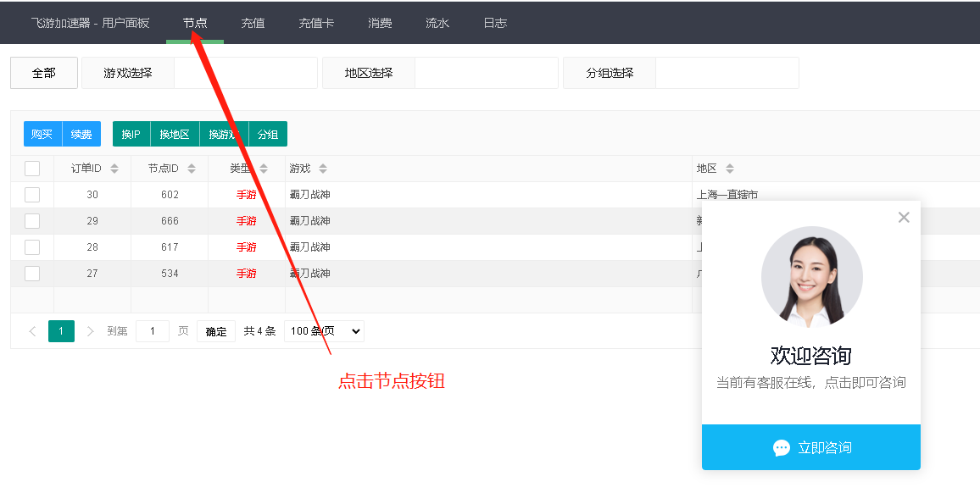
Task: Open the 流水 tab
Action: [437, 23]
